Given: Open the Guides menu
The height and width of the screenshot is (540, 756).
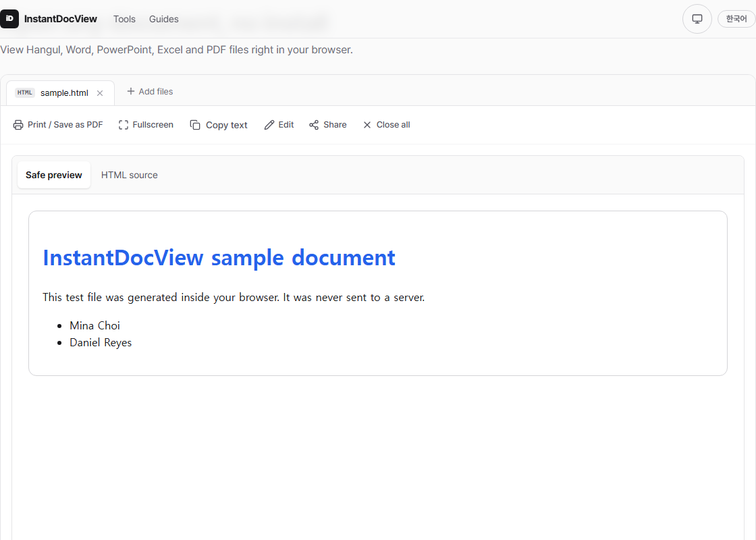Looking at the screenshot, I should click(x=163, y=19).
